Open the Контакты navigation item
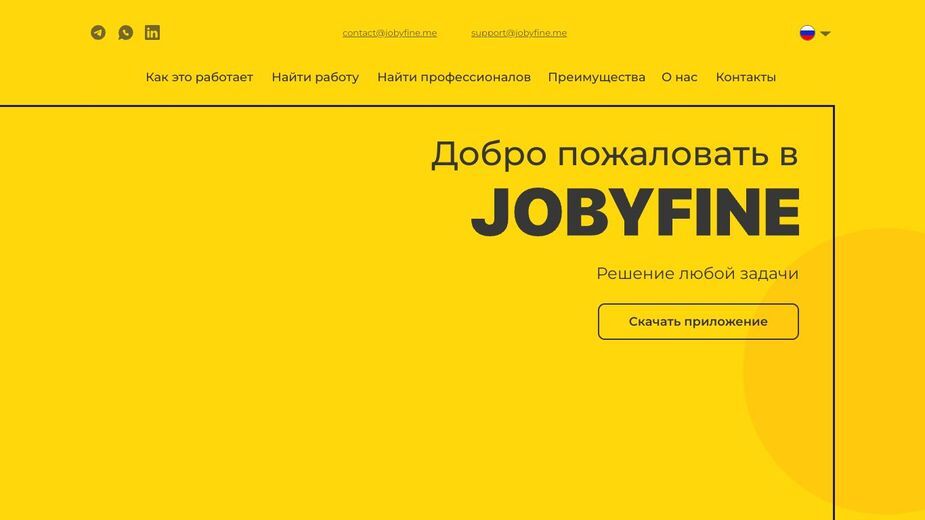The image size is (925, 520). coord(746,77)
